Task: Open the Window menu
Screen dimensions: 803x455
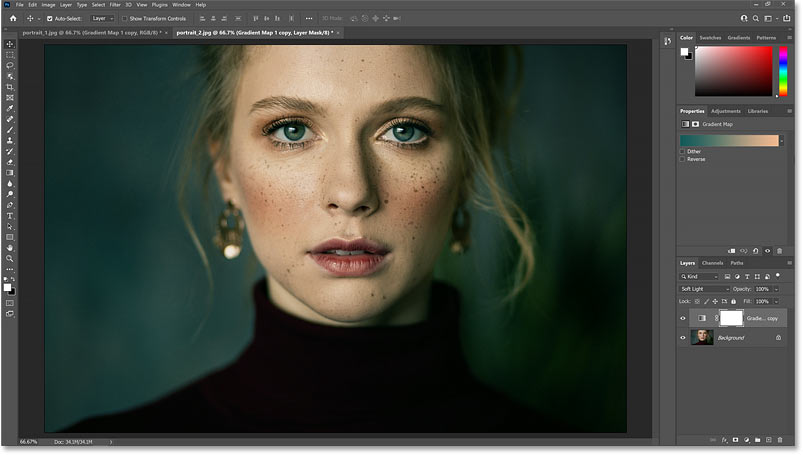Action: click(x=181, y=5)
